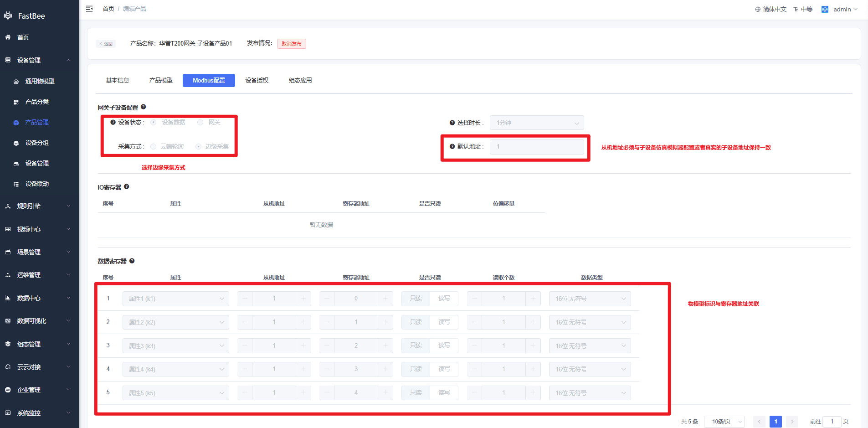The width and height of the screenshot is (868, 428).
Task: Open language switcher globe icon
Action: pos(758,9)
